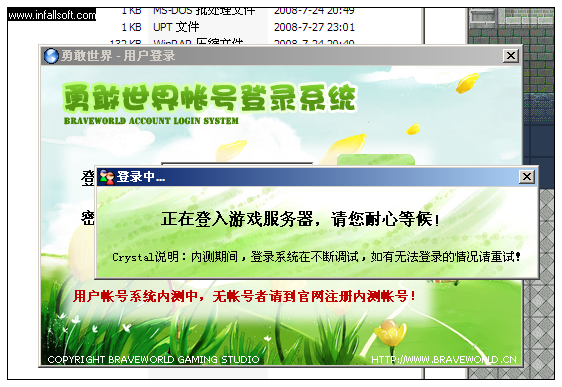
Task: Click BRAVEWORLD ACCOUNT LOGIN SYSTEM subtitle
Action: pos(151,121)
